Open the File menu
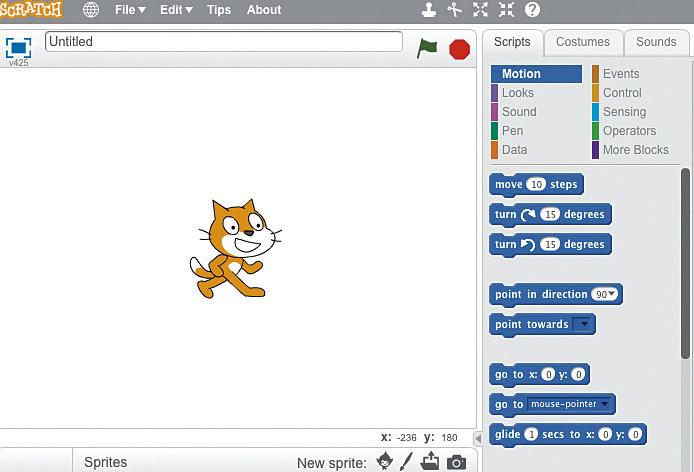The image size is (694, 472). pos(130,10)
